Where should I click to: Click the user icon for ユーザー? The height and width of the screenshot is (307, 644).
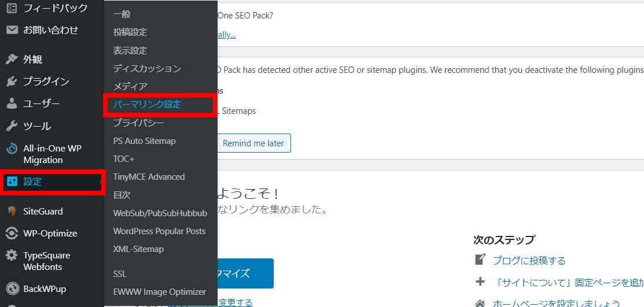click(x=12, y=104)
